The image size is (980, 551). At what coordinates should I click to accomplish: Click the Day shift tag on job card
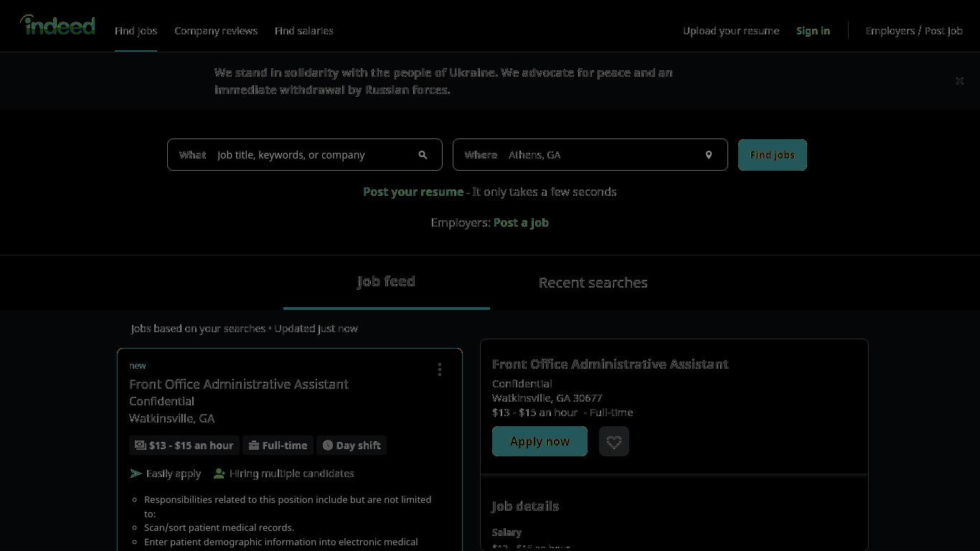352,446
